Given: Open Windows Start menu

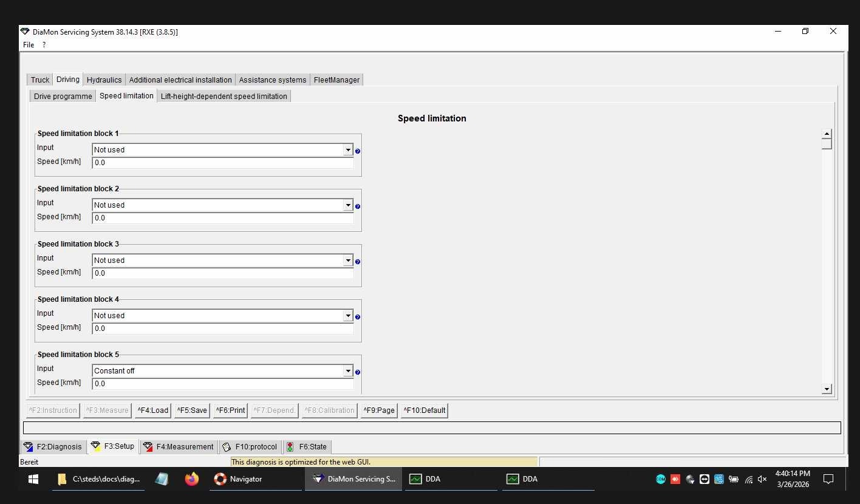Looking at the screenshot, I should pyautogui.click(x=33, y=479).
